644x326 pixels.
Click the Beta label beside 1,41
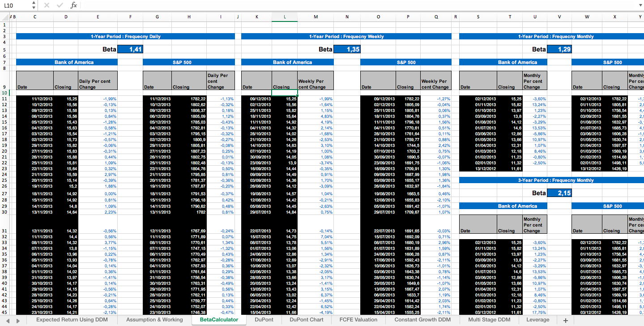(109, 49)
